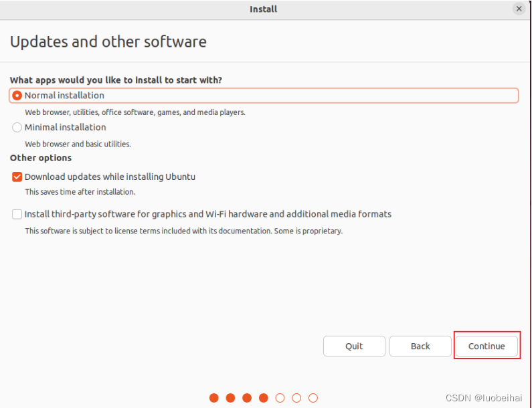
Task: Click the second filled progress dot
Action: click(x=230, y=398)
